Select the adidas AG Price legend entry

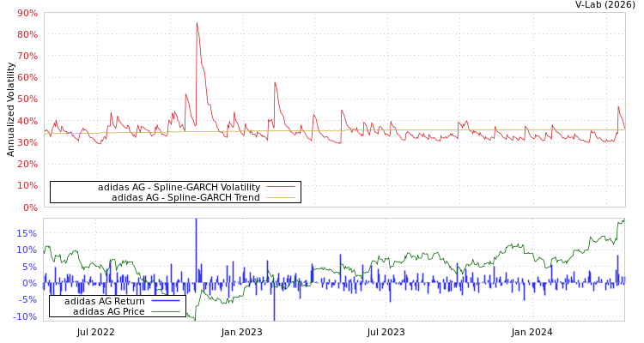pos(108,311)
